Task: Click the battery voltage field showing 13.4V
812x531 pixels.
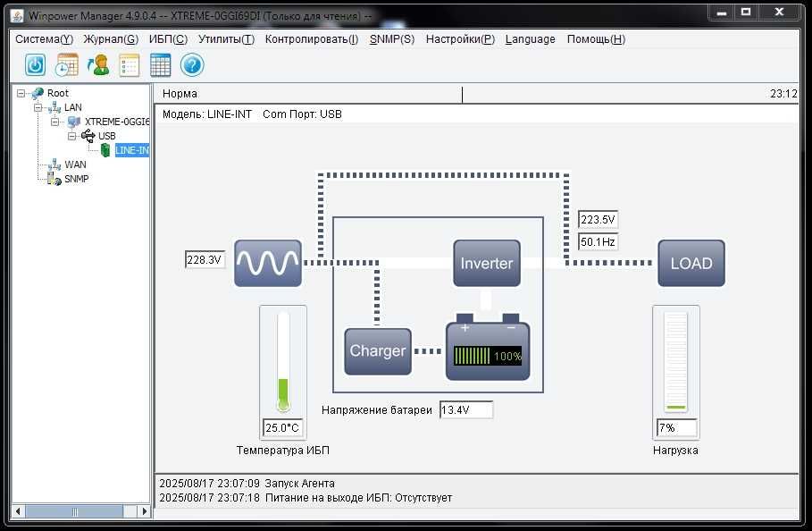Action: pyautogui.click(x=466, y=409)
